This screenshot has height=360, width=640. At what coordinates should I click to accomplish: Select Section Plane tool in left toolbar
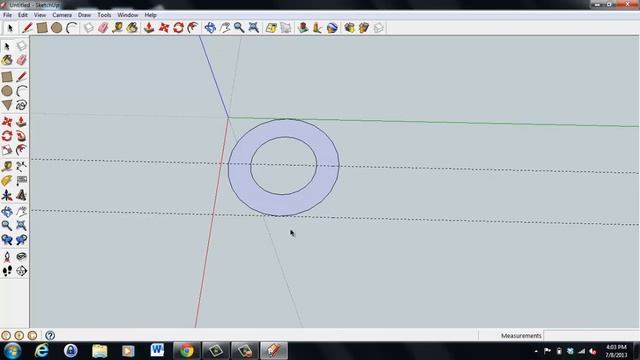21,271
